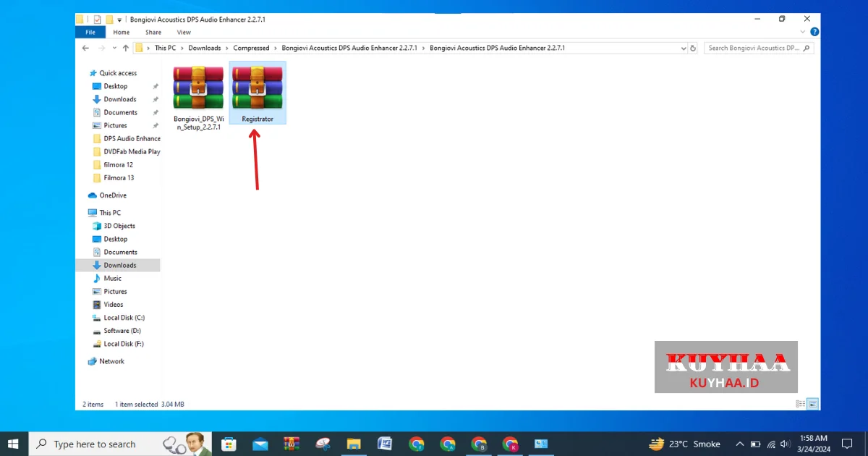Open the Mail app on the taskbar
Screen dimensions: 868x456
(260, 444)
